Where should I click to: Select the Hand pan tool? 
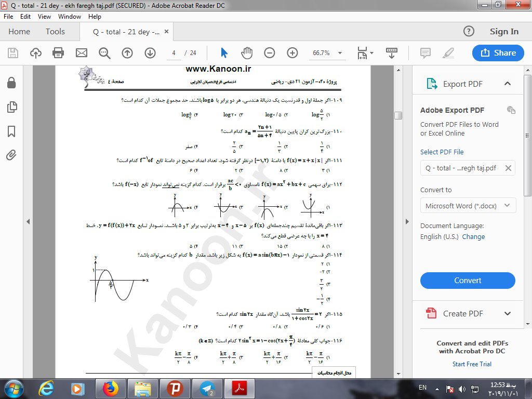click(247, 53)
